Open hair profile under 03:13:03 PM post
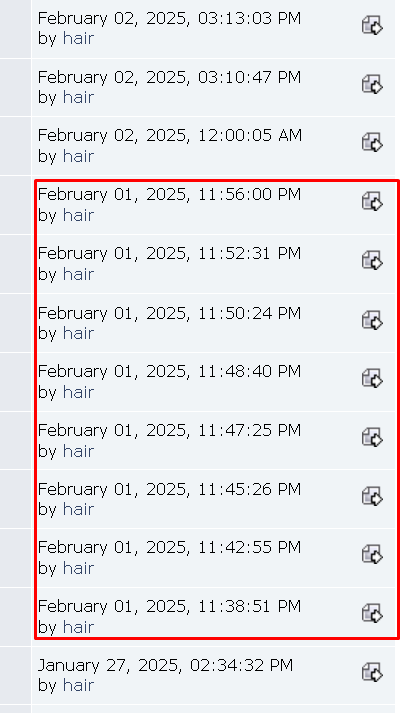 tap(78, 38)
